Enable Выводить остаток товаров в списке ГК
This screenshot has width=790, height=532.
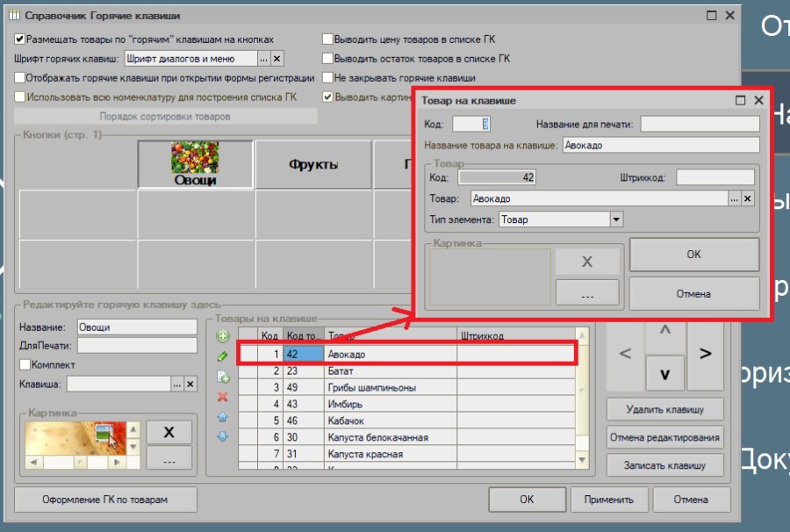(x=327, y=59)
